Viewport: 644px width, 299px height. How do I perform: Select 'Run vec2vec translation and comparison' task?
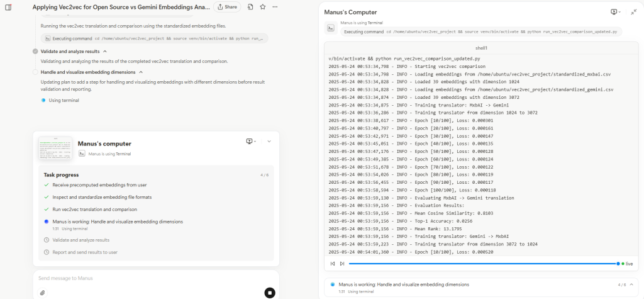(x=94, y=210)
